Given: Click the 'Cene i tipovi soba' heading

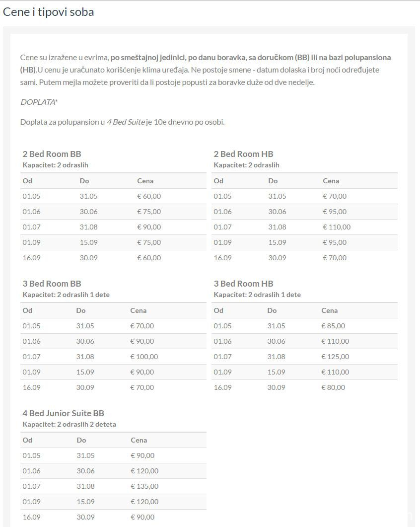Looking at the screenshot, I should [x=48, y=12].
